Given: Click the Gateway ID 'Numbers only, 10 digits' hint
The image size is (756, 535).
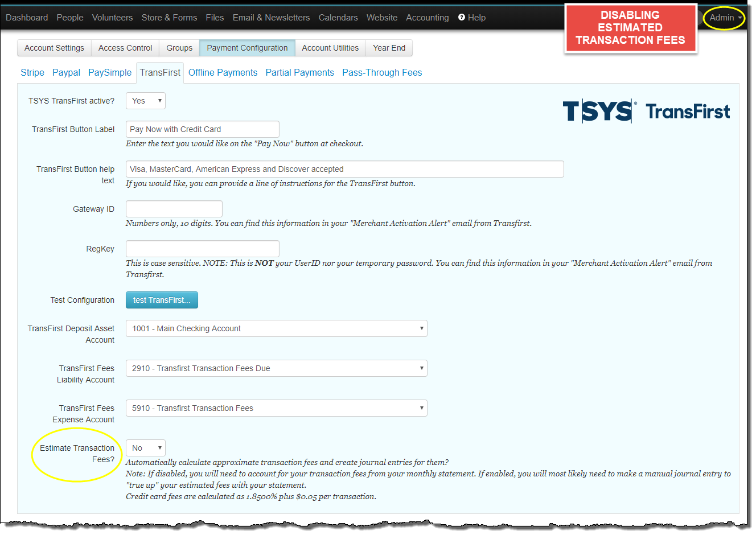Looking at the screenshot, I should [x=328, y=223].
